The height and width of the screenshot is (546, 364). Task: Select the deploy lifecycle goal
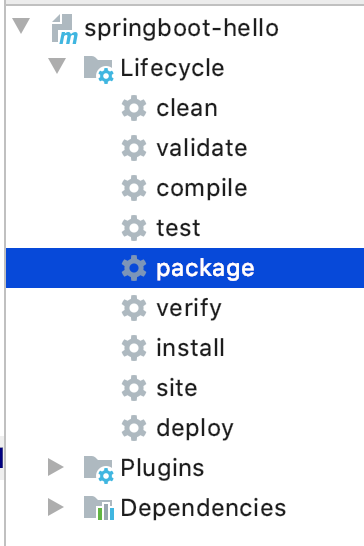(195, 428)
